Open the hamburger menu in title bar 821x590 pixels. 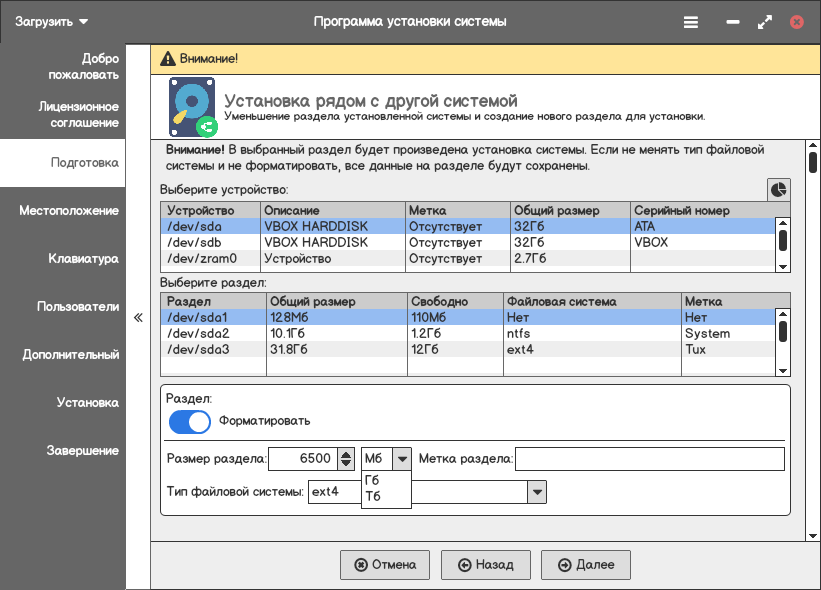coord(691,22)
